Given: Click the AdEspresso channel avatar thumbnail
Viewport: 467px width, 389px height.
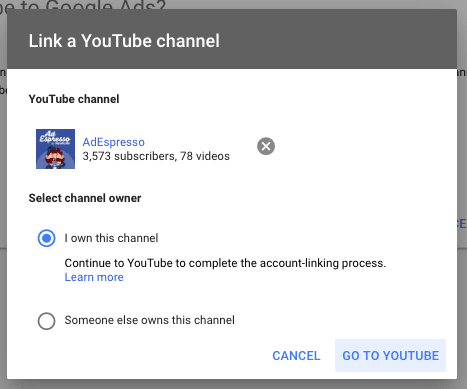Looking at the screenshot, I should [55, 149].
